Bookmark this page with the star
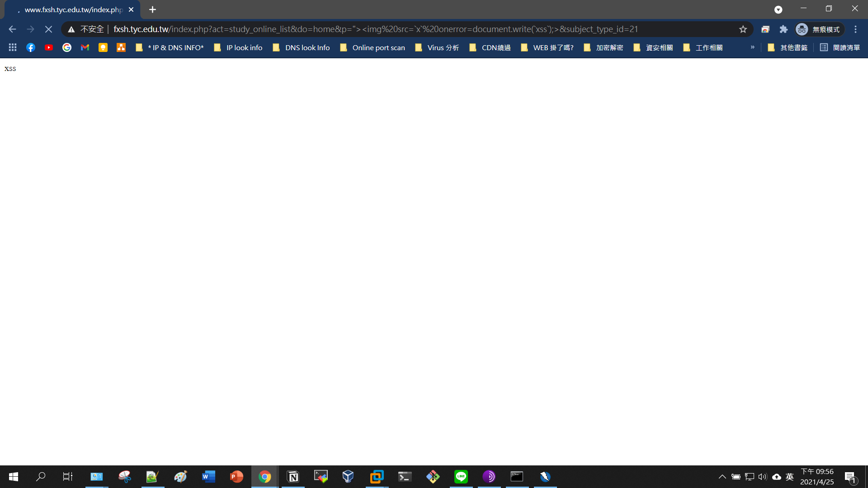This screenshot has width=868, height=488. 743,29
